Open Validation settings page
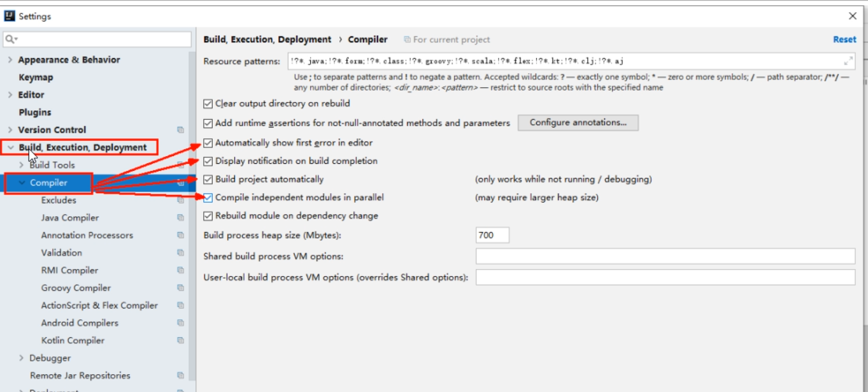The image size is (868, 392). 62,253
